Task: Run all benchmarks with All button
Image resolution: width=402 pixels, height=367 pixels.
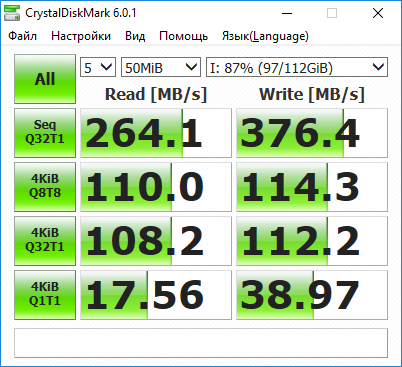Action: [45, 79]
